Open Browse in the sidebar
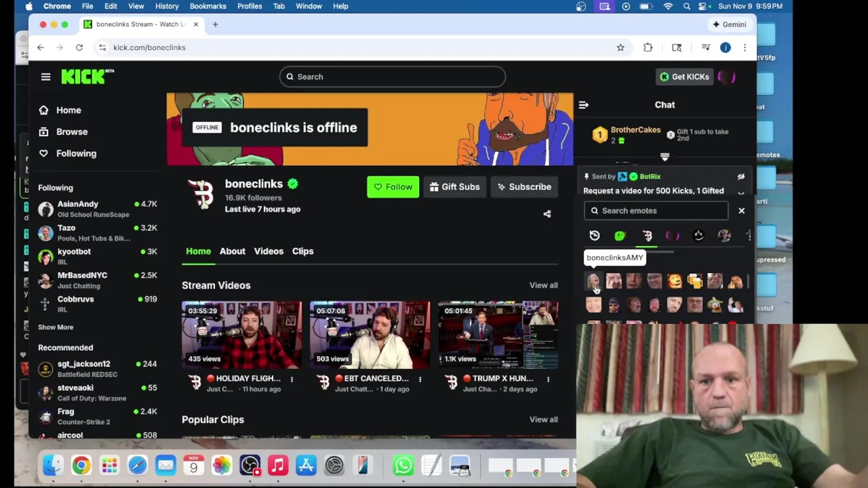The height and width of the screenshot is (488, 868). 63,132
